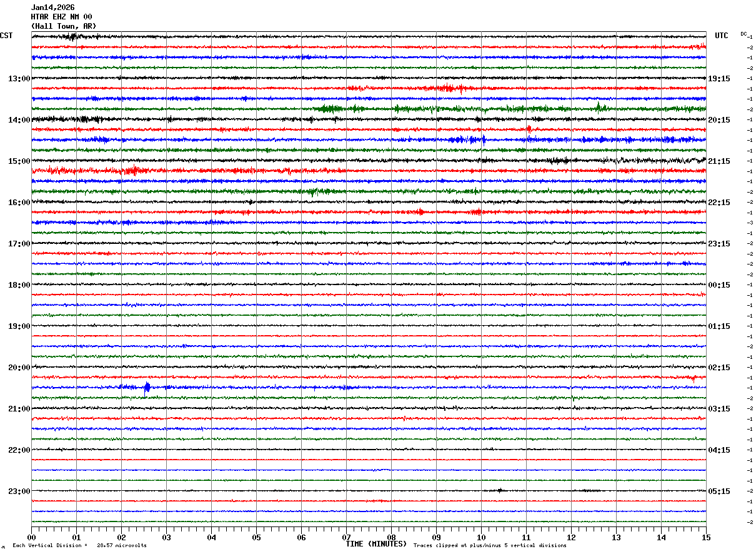Click the 03:15 UTC time label

(x=719, y=409)
